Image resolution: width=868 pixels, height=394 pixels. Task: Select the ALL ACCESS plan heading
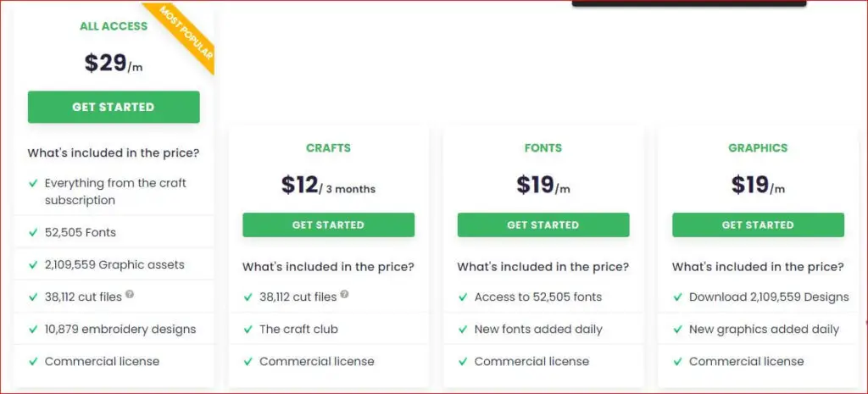point(114,26)
